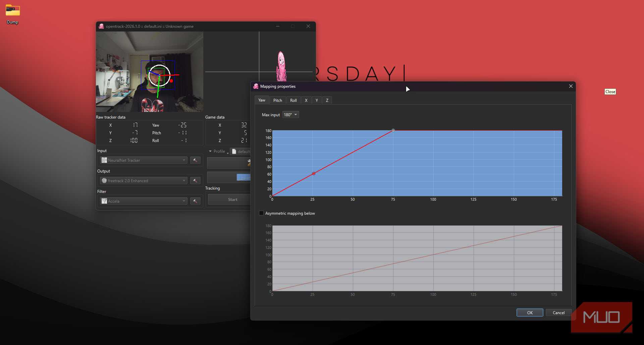Open the Profile menu arrow
644x345 pixels.
(210, 151)
